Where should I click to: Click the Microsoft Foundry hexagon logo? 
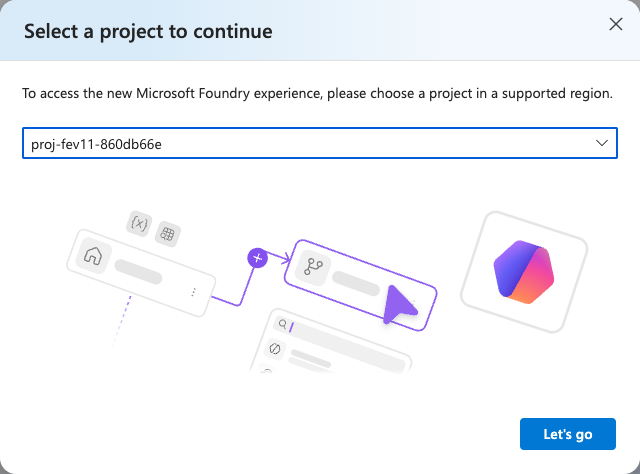click(524, 272)
